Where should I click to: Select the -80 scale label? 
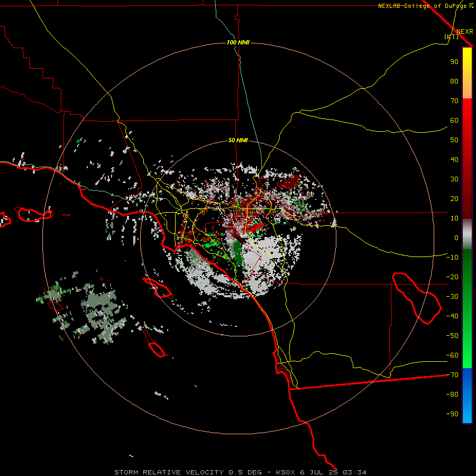[452, 395]
